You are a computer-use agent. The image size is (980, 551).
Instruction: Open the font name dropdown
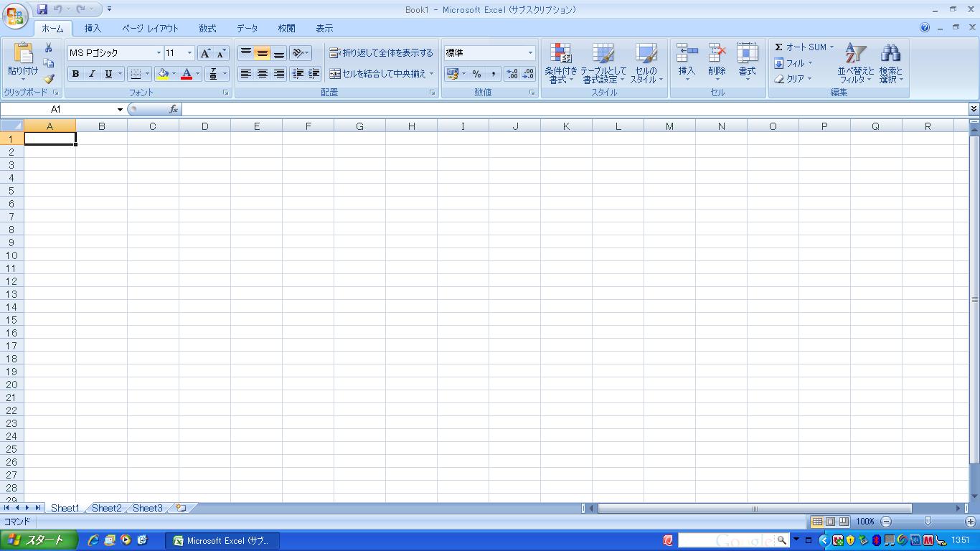pos(159,53)
